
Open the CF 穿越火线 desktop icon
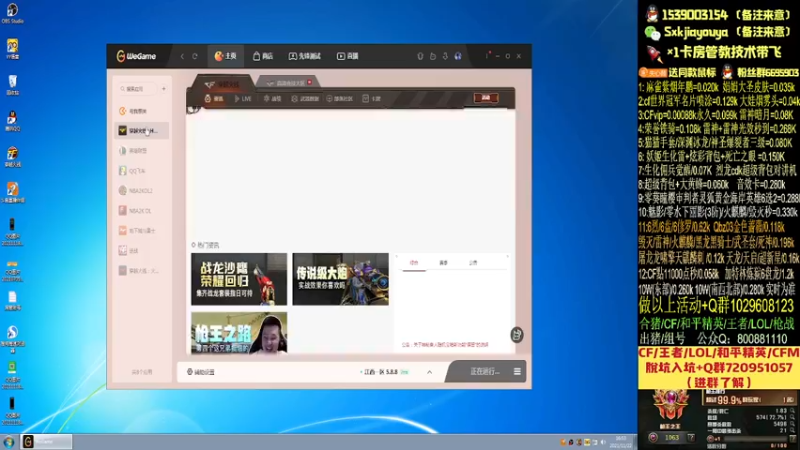(12, 157)
